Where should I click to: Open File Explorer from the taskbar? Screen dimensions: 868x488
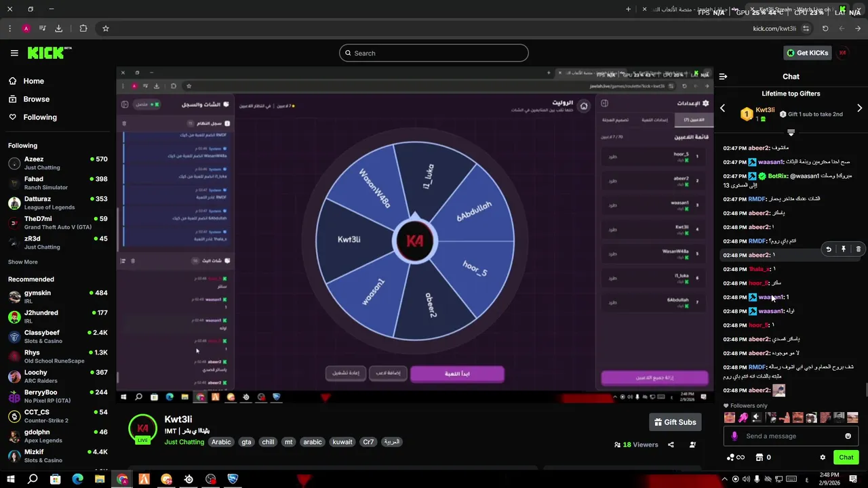(100, 479)
